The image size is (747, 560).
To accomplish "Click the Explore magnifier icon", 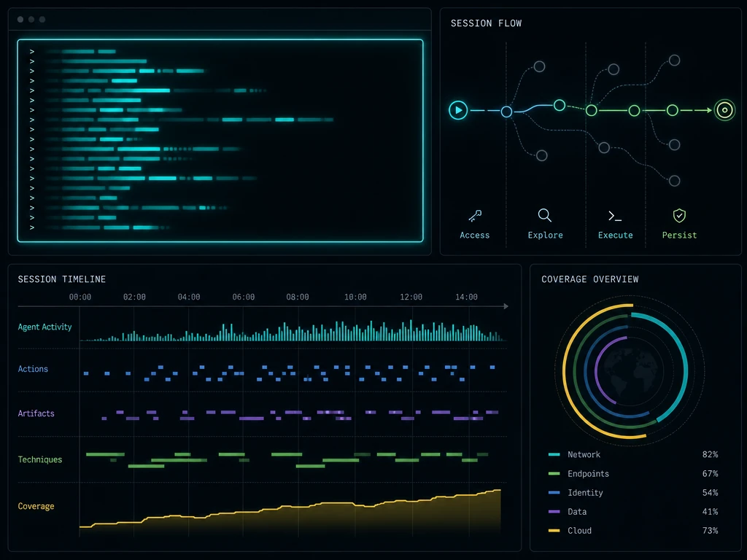I will pyautogui.click(x=544, y=215).
